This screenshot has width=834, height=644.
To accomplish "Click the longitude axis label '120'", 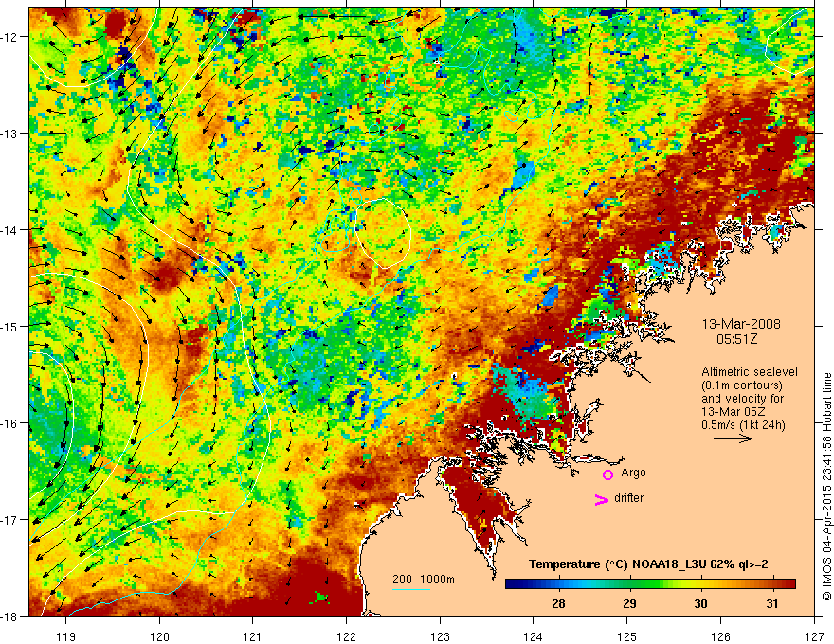I will [159, 636].
